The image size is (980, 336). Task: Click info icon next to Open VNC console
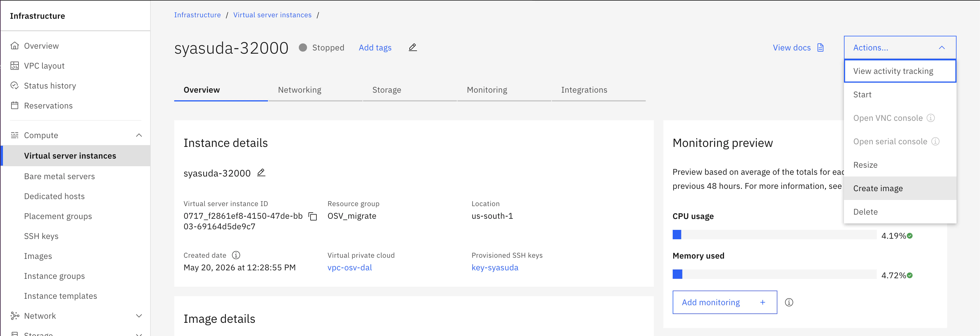931,118
